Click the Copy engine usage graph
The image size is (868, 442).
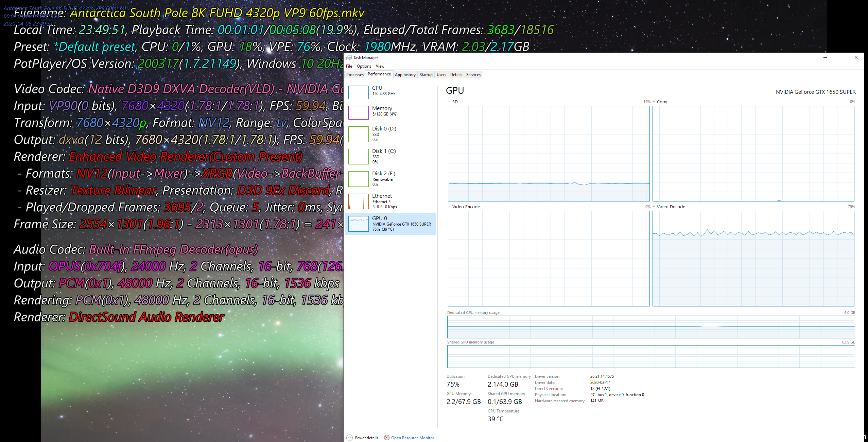[x=753, y=154]
